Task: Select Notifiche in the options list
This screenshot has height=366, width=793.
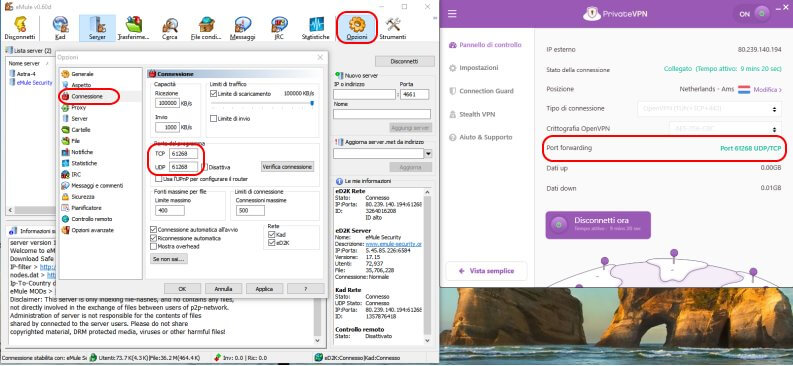Action: pyautogui.click(x=82, y=152)
